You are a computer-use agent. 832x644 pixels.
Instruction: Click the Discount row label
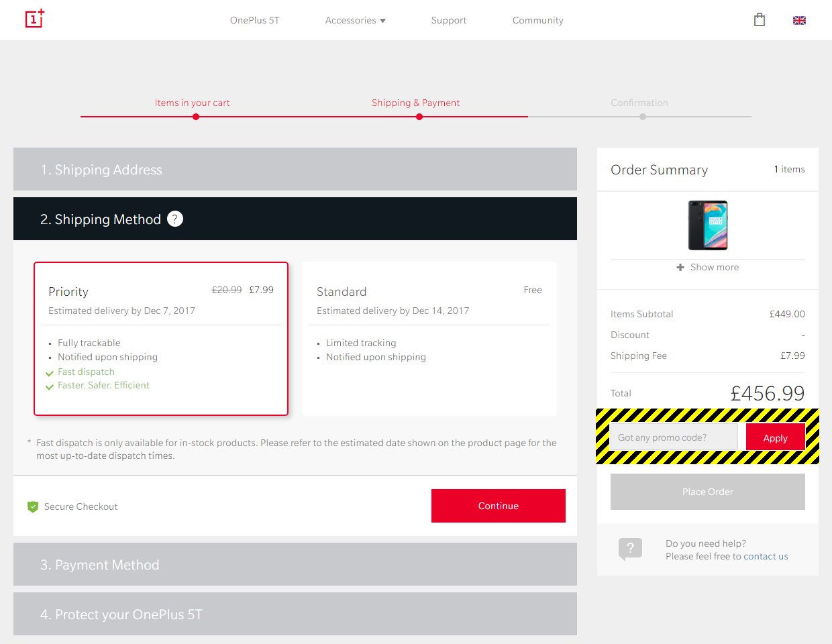coord(630,335)
